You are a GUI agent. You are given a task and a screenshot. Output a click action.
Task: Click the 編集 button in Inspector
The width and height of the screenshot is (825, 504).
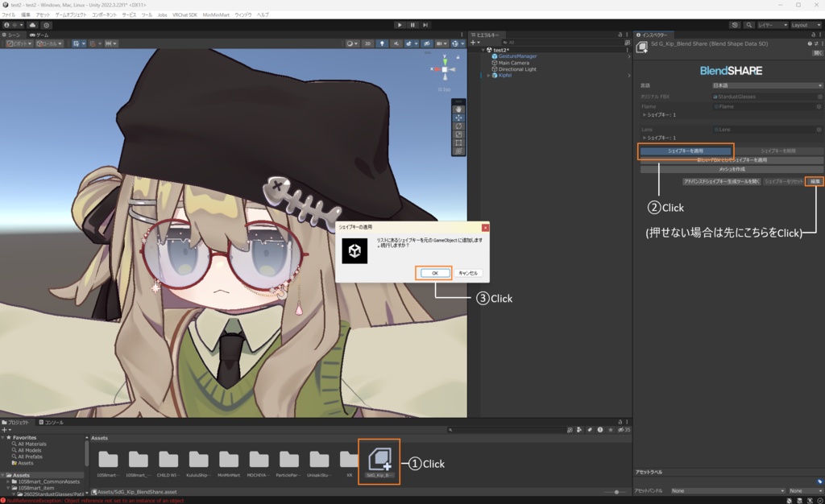(815, 181)
